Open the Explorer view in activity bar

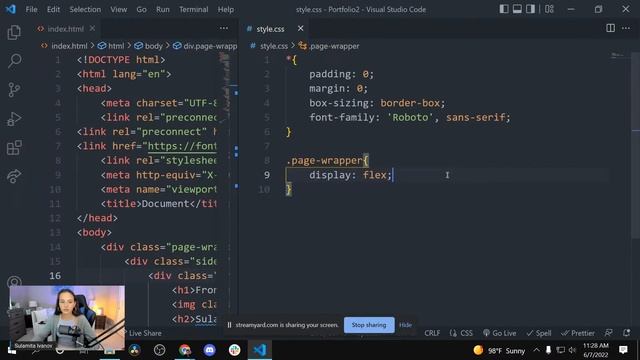pyautogui.click(x=14, y=32)
